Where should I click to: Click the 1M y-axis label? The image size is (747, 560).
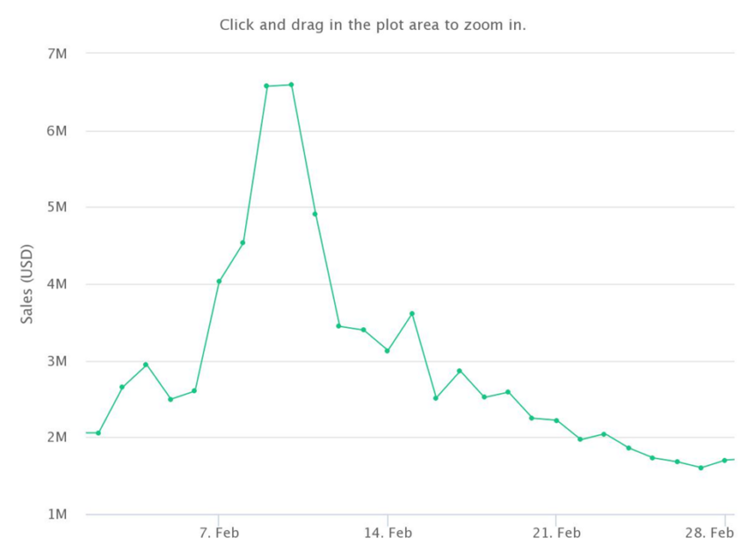[57, 514]
